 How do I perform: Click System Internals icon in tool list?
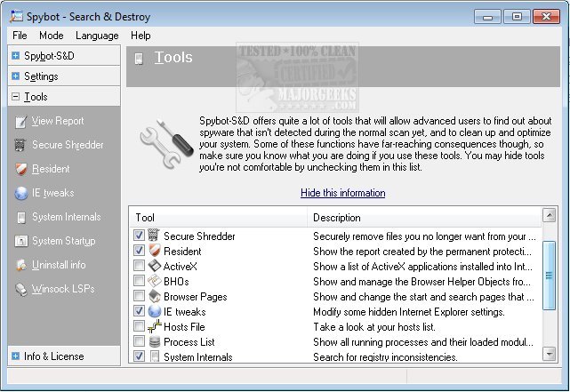[x=155, y=356]
